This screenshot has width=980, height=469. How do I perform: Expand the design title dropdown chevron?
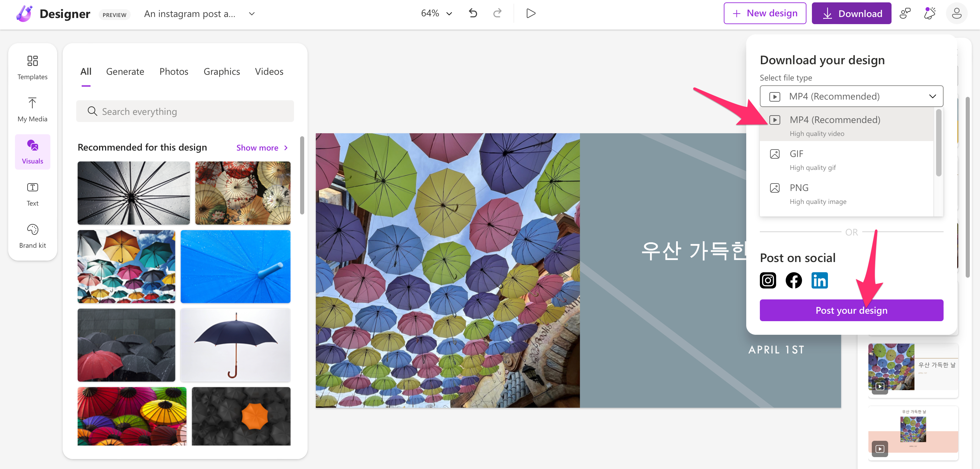click(251, 14)
